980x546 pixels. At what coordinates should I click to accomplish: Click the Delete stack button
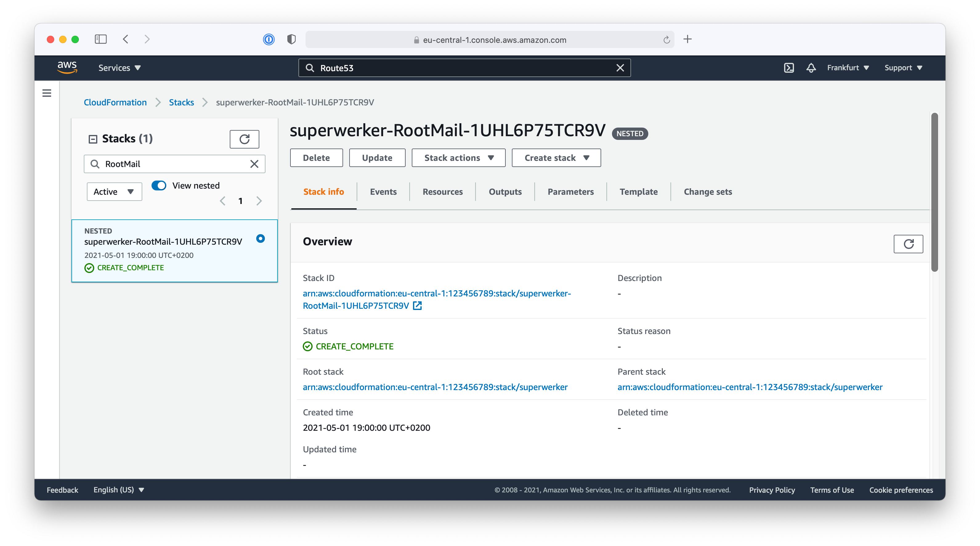point(316,158)
